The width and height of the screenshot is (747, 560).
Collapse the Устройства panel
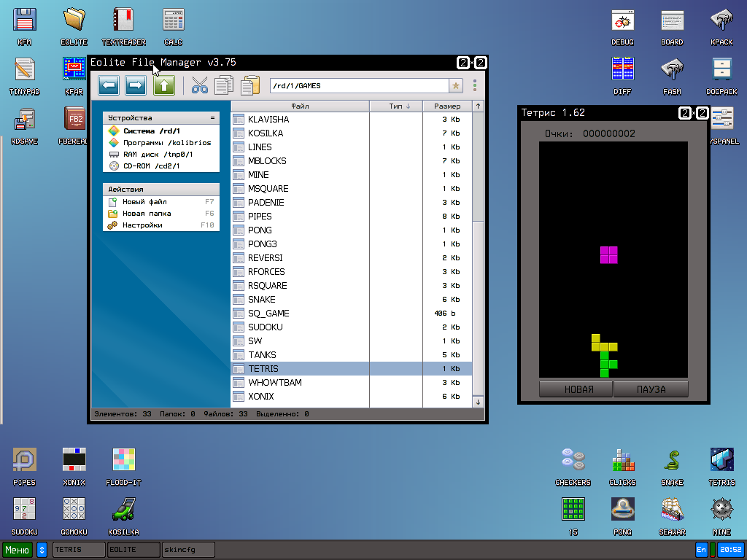click(x=212, y=118)
